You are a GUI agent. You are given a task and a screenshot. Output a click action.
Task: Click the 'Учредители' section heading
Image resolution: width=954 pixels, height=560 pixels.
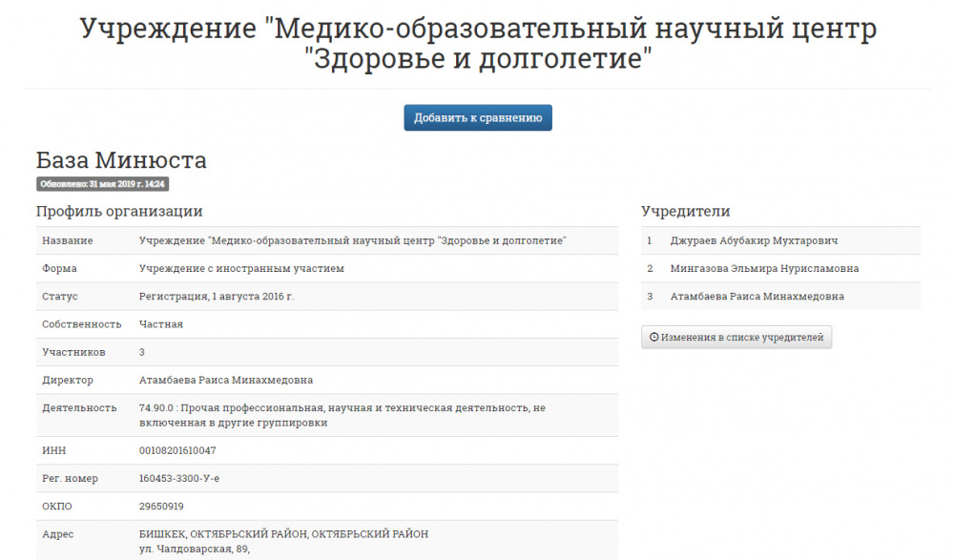[x=685, y=211]
